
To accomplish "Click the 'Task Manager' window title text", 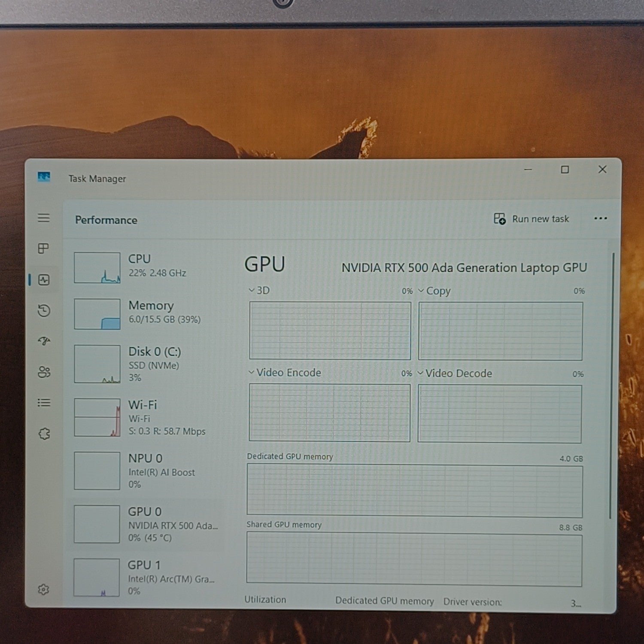I will pyautogui.click(x=97, y=179).
